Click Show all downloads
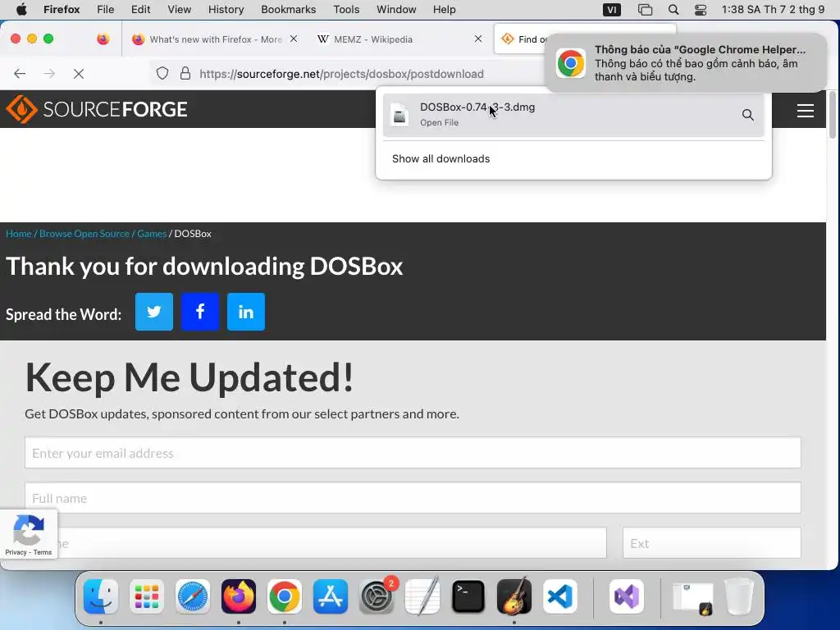 [x=441, y=158]
